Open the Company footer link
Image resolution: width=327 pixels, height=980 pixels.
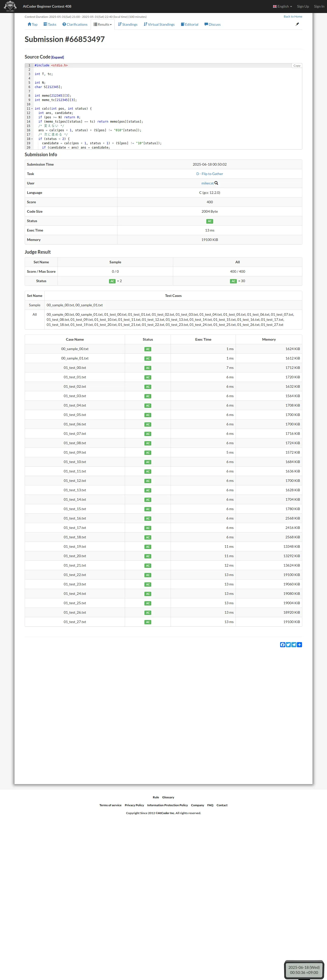point(198,805)
